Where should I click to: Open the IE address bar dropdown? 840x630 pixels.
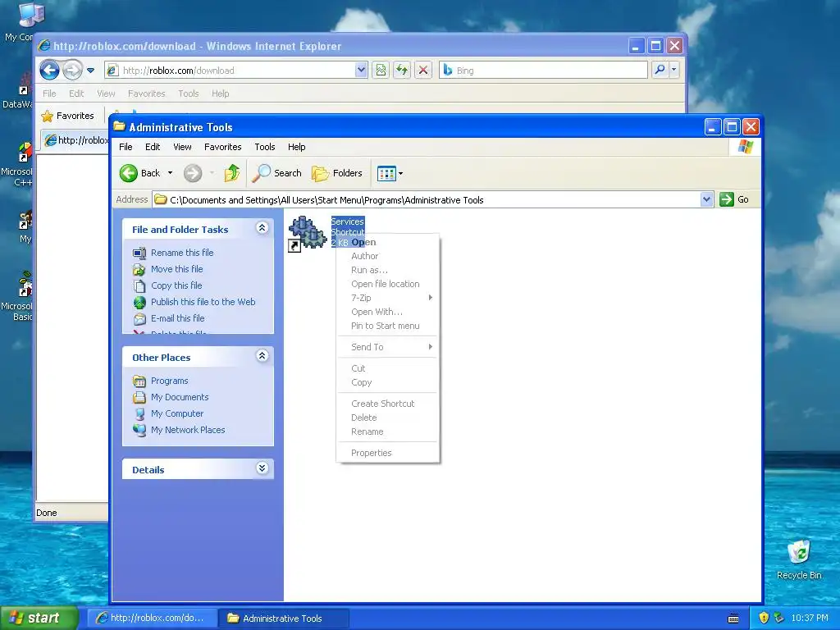tap(361, 71)
